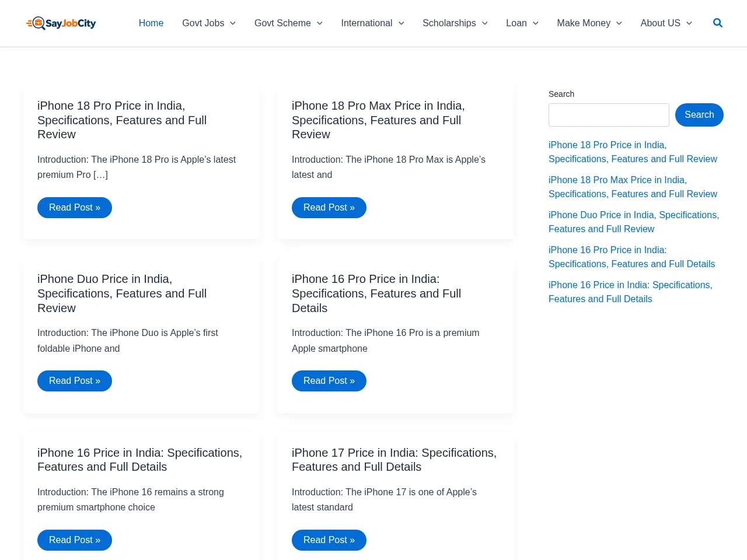Open the International menu
Viewport: 747px width, 560px height.
(366, 23)
